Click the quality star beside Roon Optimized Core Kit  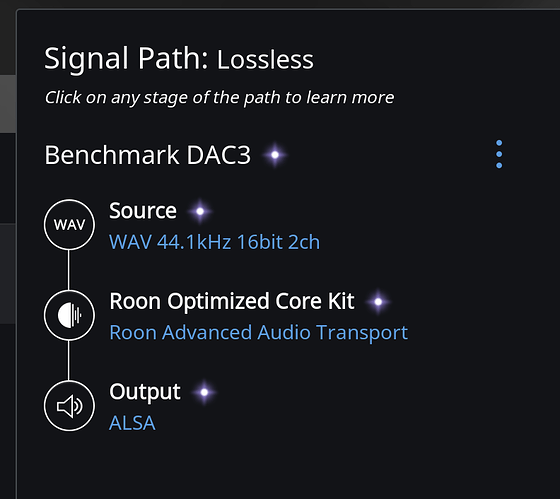(378, 302)
